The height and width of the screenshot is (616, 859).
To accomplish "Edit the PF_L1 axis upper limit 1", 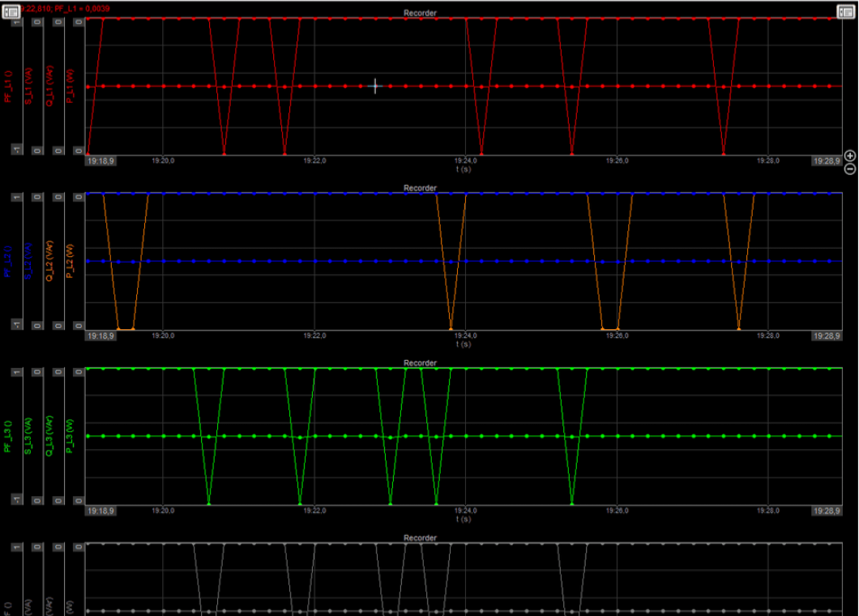I will tap(17, 22).
